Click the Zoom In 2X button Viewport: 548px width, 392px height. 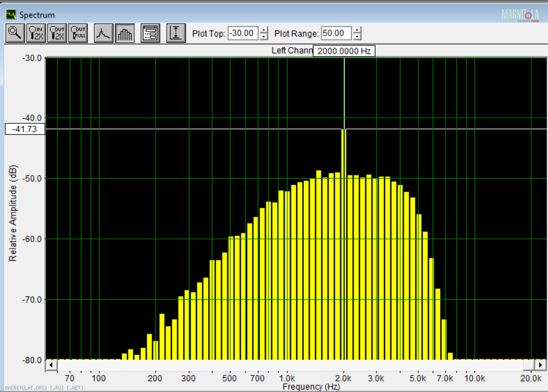tap(36, 33)
